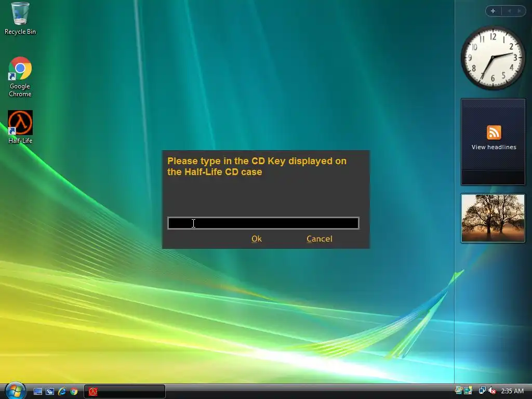Image resolution: width=532 pixels, height=399 pixels.
Task: Click the analog clock sidebar gadget
Action: point(493,58)
